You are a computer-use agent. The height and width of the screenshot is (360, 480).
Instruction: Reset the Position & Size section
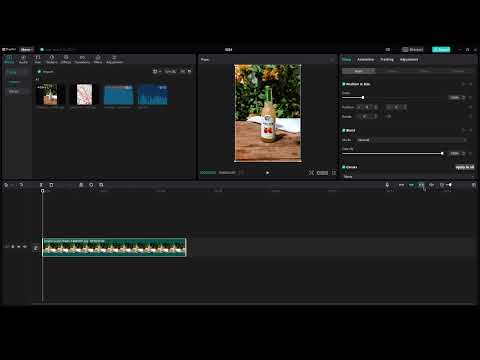point(463,84)
